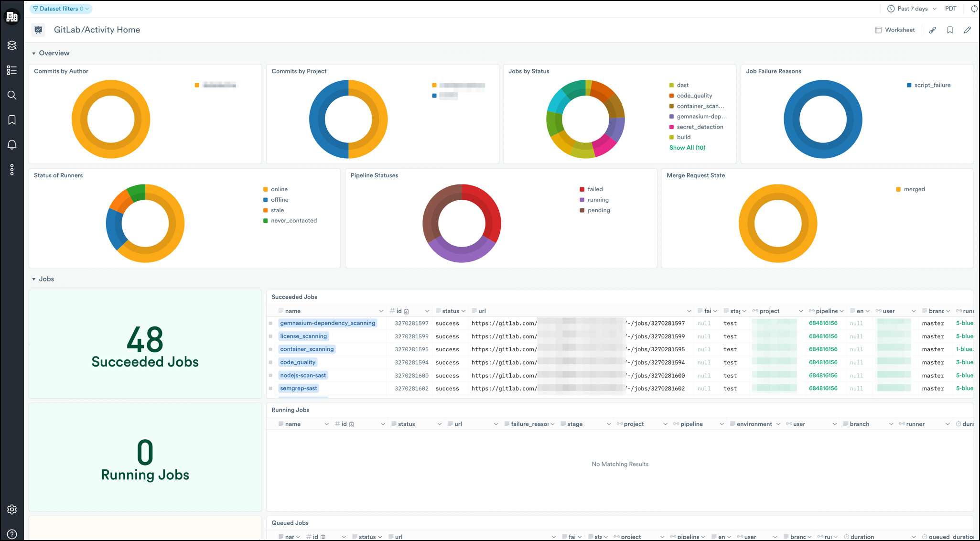Click the clock icon on duration column in Queued Jobs

coord(846,537)
